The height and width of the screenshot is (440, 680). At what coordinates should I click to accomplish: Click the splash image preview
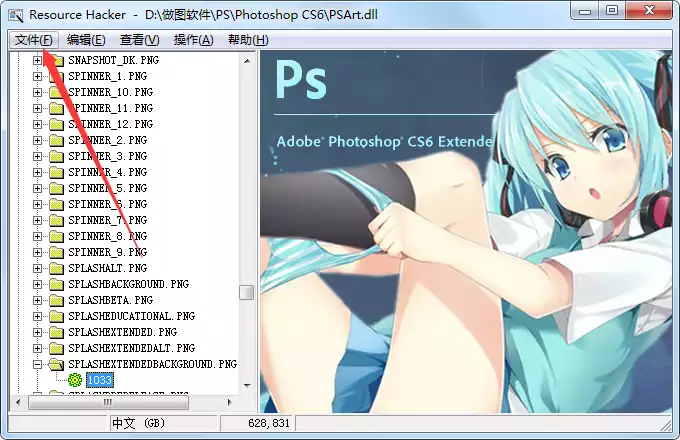coord(466,231)
